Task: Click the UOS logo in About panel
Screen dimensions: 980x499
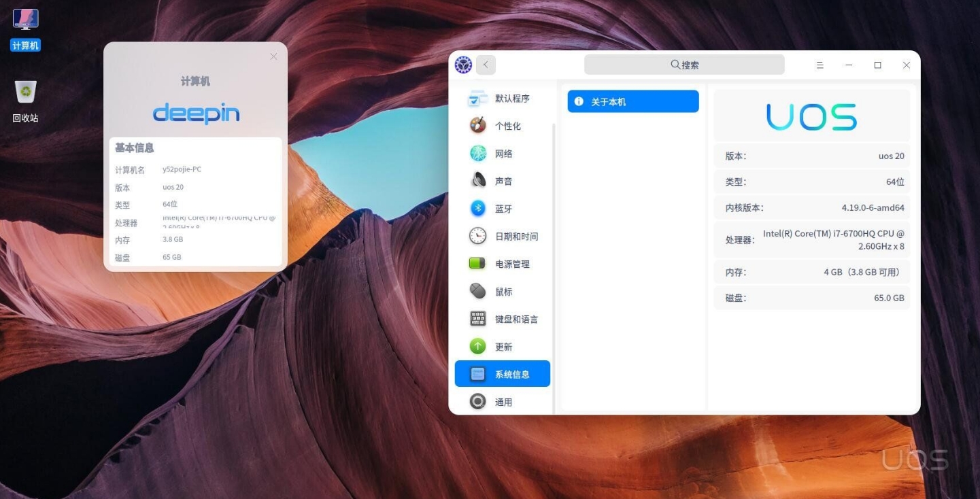Action: click(x=811, y=117)
